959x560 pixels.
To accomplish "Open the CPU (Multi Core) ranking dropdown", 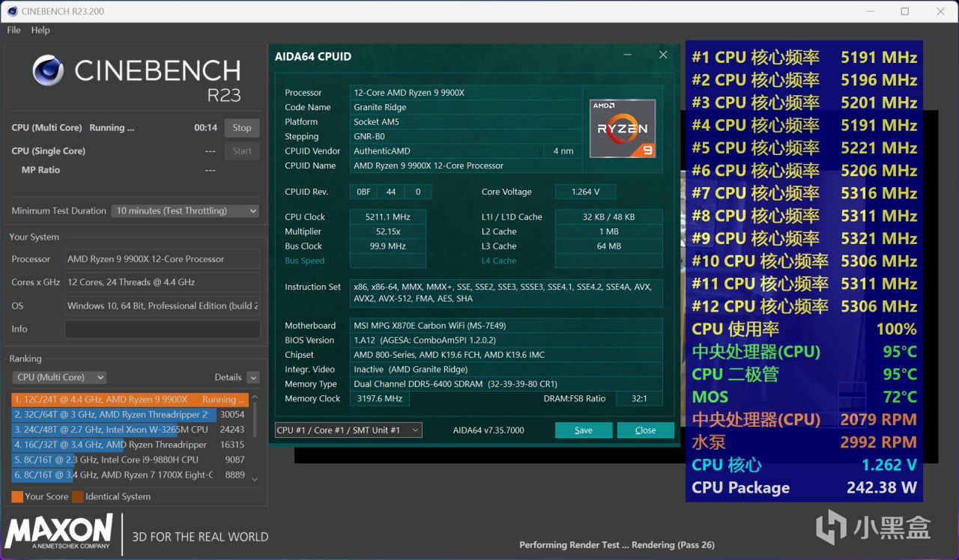I will pyautogui.click(x=59, y=377).
